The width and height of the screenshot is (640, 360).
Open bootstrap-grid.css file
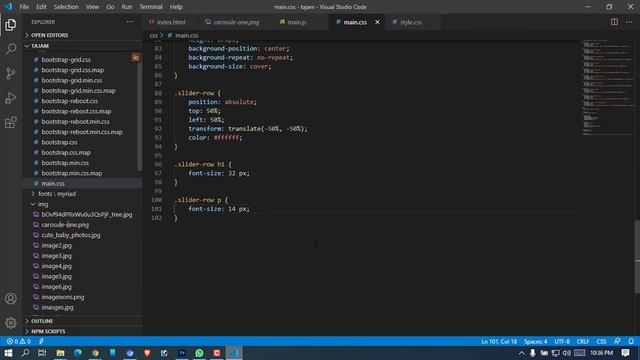tap(66, 60)
